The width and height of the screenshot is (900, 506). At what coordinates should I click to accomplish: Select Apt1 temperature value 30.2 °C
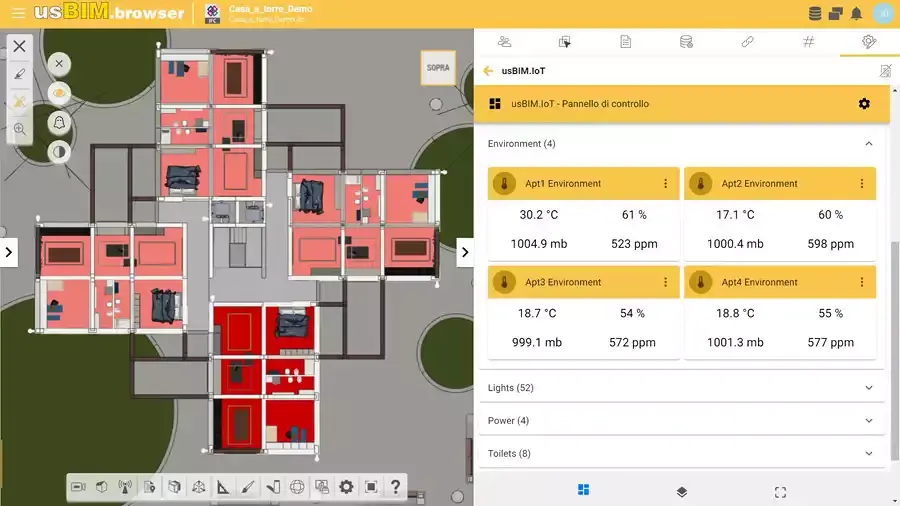click(538, 215)
